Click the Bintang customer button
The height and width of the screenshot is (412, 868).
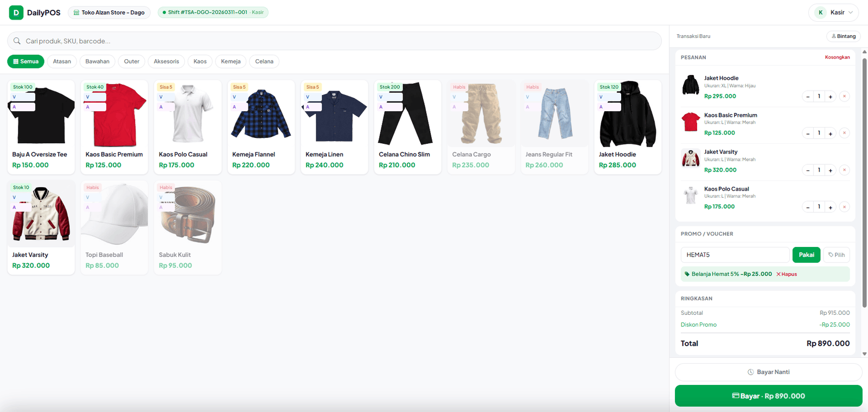[843, 36]
